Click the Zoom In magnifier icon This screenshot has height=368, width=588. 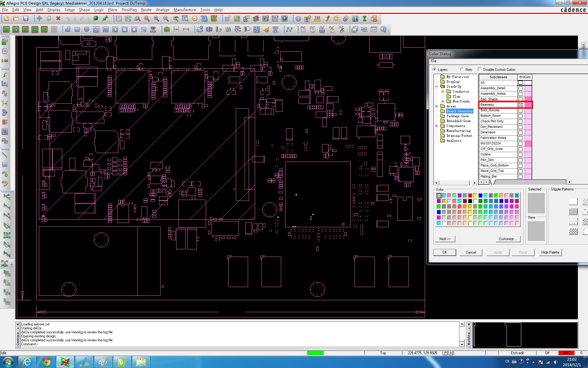[156, 19]
